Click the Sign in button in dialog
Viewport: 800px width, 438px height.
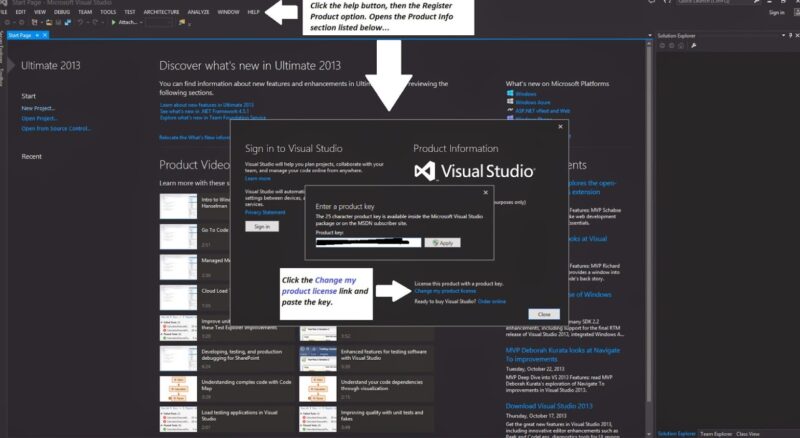point(262,226)
